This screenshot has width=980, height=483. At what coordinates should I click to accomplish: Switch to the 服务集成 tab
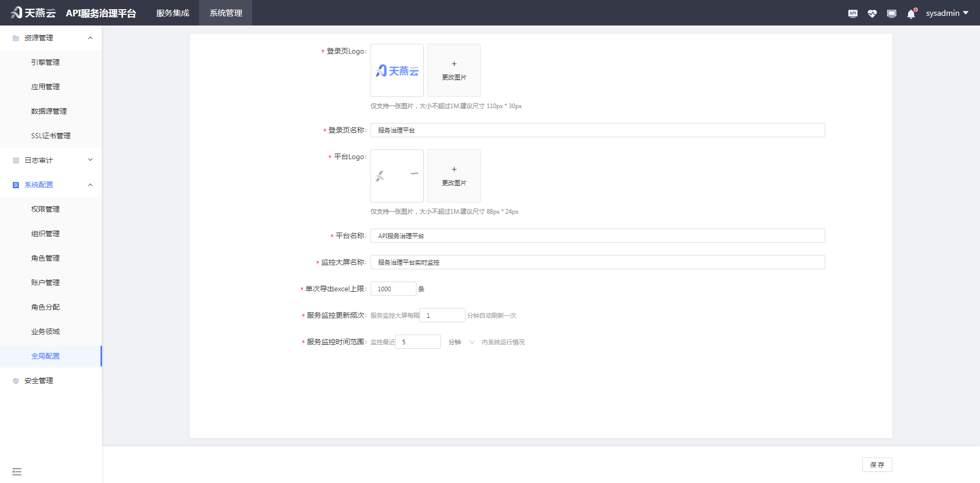click(x=173, y=13)
